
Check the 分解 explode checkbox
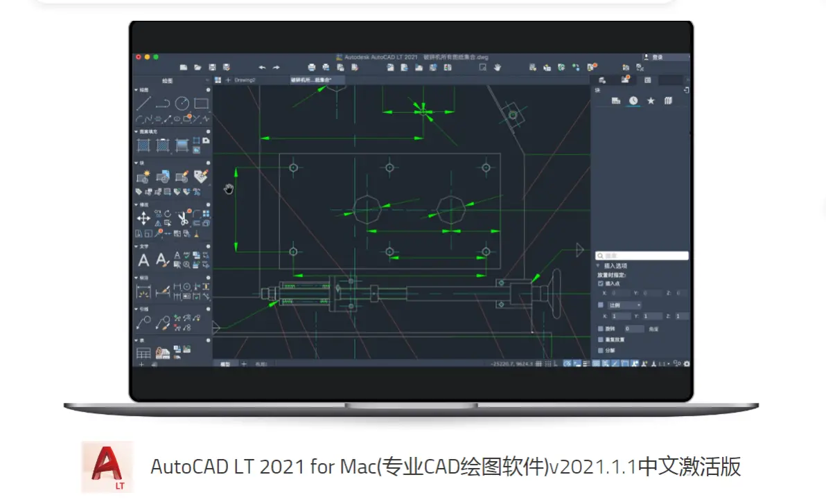point(601,350)
